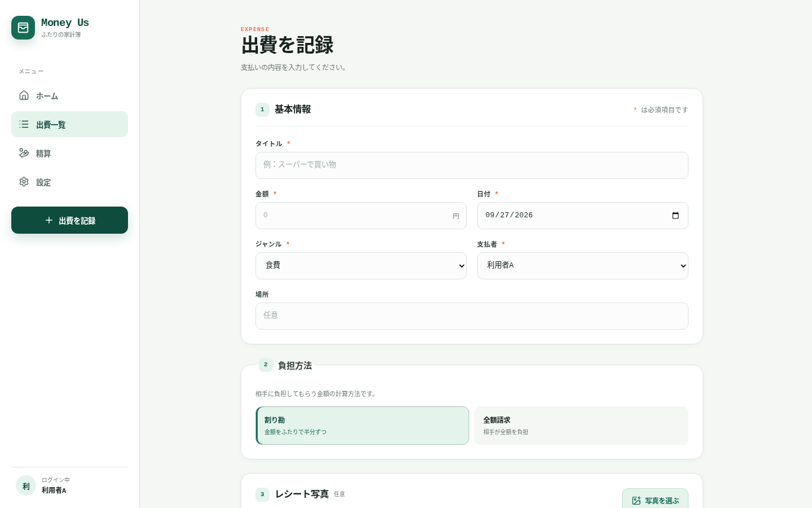
Task: Click the 金額 amount input field
Action: point(361,216)
